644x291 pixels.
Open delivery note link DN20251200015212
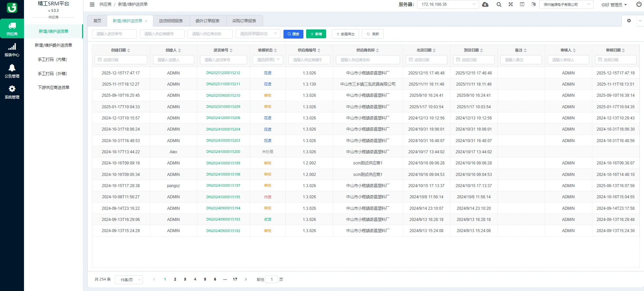(x=223, y=73)
